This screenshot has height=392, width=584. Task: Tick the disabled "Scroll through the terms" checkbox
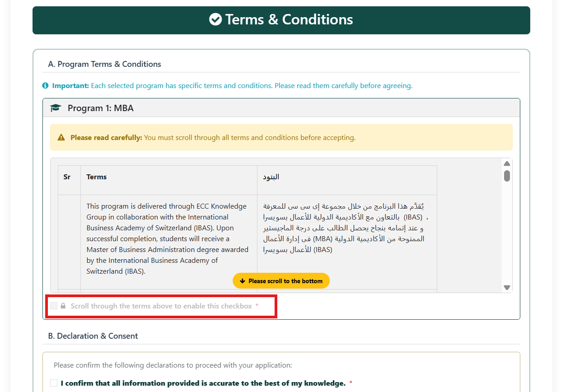coord(54,306)
